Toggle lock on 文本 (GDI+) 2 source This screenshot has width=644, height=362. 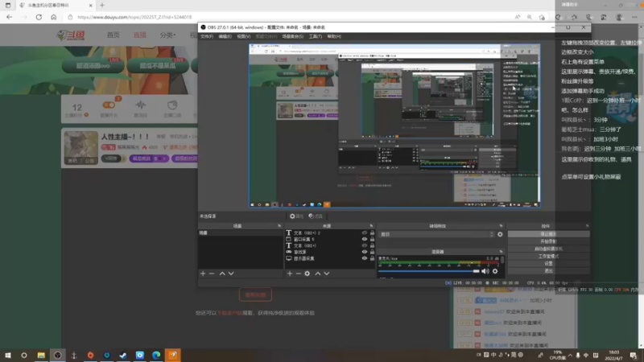point(372,232)
